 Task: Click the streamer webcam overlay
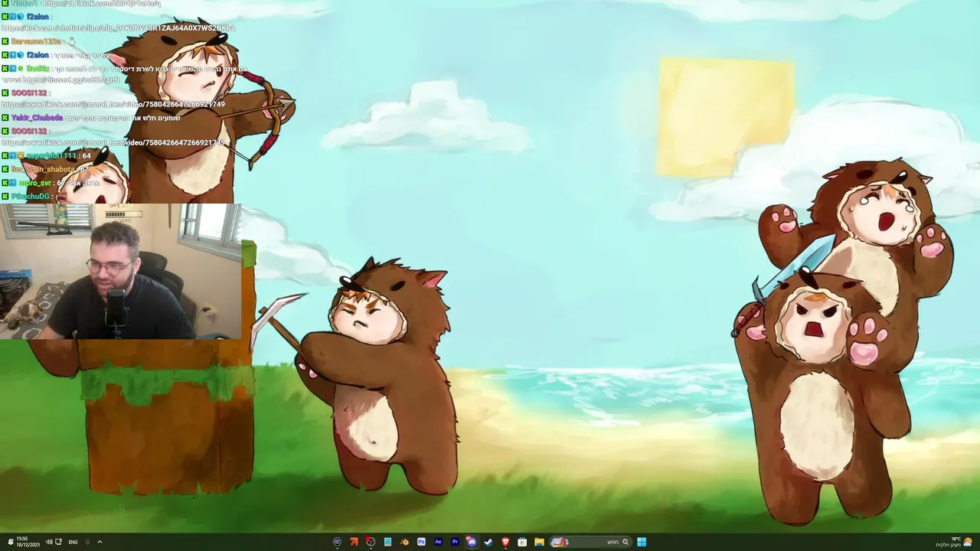121,272
